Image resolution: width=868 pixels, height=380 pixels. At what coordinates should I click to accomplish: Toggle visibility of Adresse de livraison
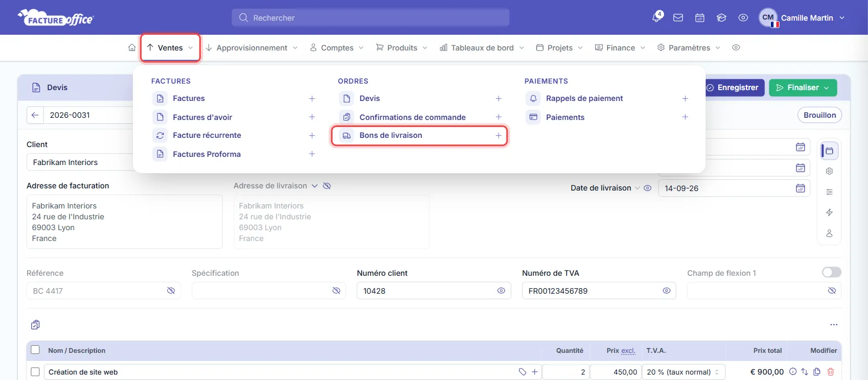coord(327,186)
